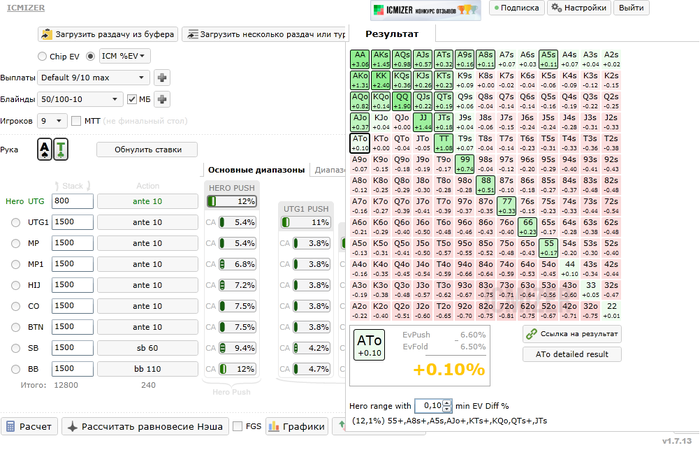The image size is (700, 450).
Task: Open the Результат tab
Action: pyautogui.click(x=392, y=34)
